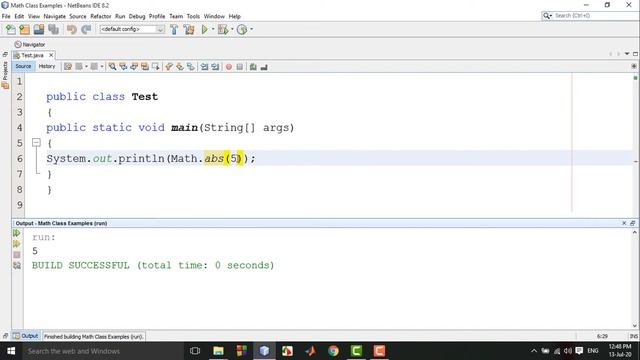Open the editor documents list dropdown arrow
Image resolution: width=640 pixels, height=360 pixels.
627,54
